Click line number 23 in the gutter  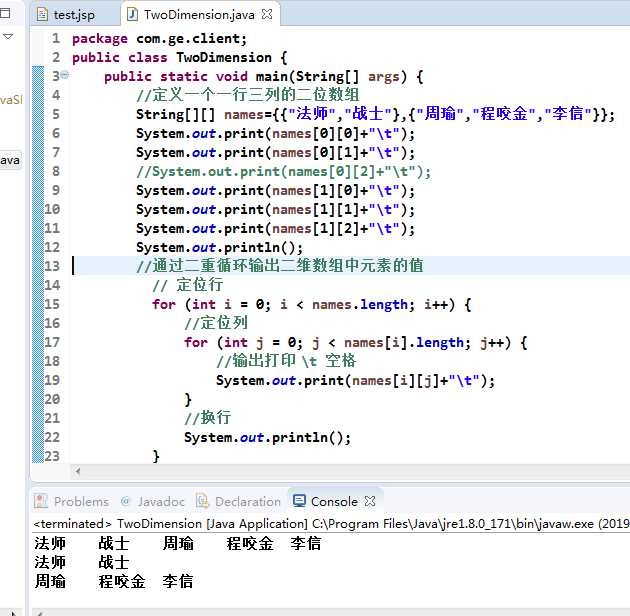(52, 456)
